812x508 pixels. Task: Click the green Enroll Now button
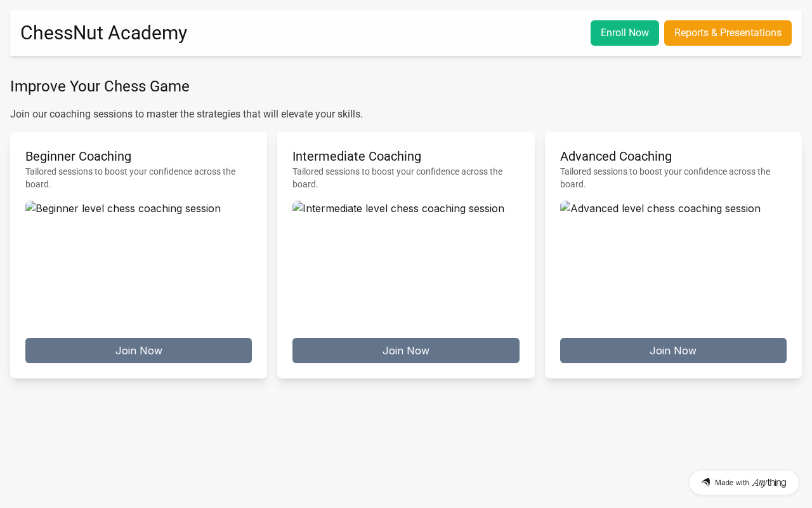(624, 33)
